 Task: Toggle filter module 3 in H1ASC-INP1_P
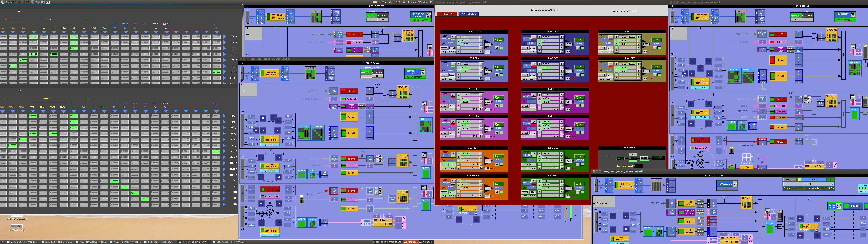point(459,45)
